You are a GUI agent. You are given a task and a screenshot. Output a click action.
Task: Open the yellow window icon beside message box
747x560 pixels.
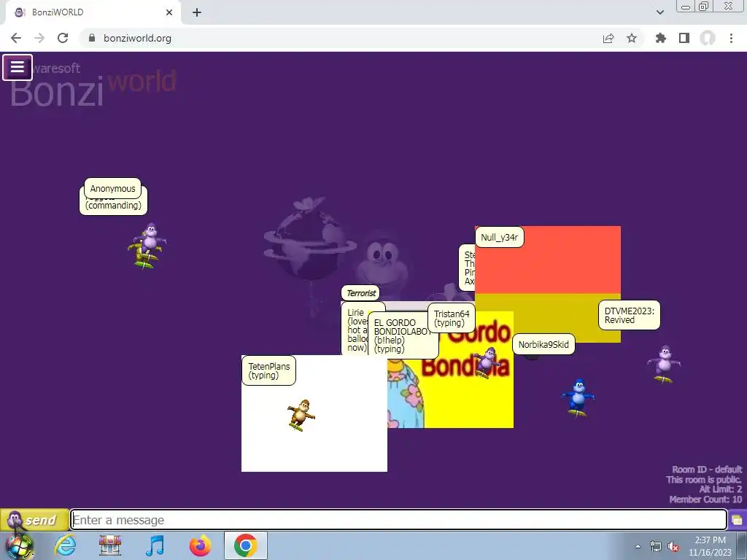(737, 519)
